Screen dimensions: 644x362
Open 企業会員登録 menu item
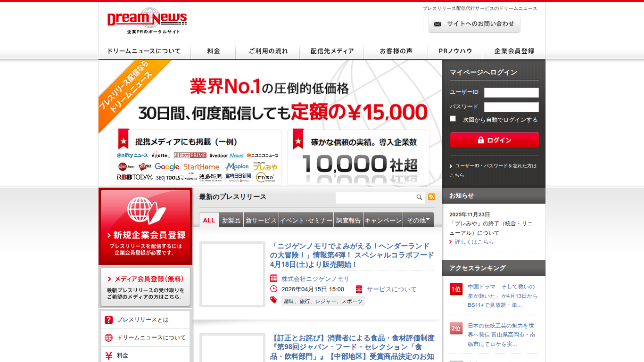tap(514, 51)
